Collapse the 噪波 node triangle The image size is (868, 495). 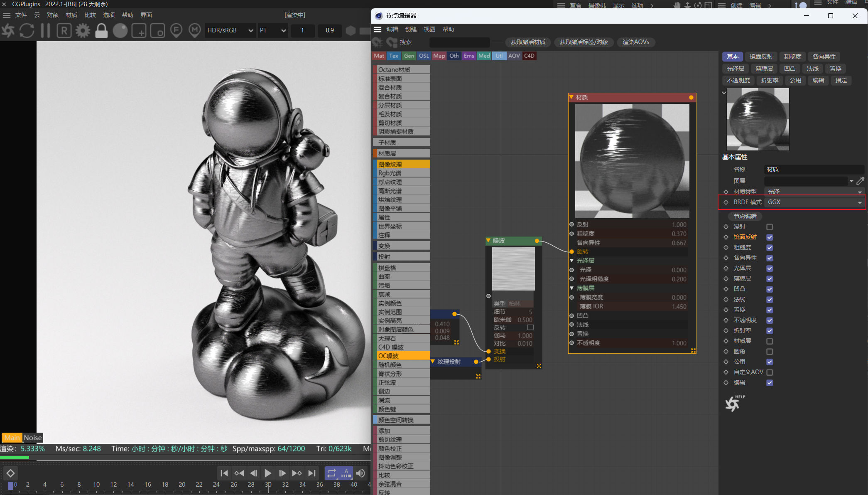(488, 241)
